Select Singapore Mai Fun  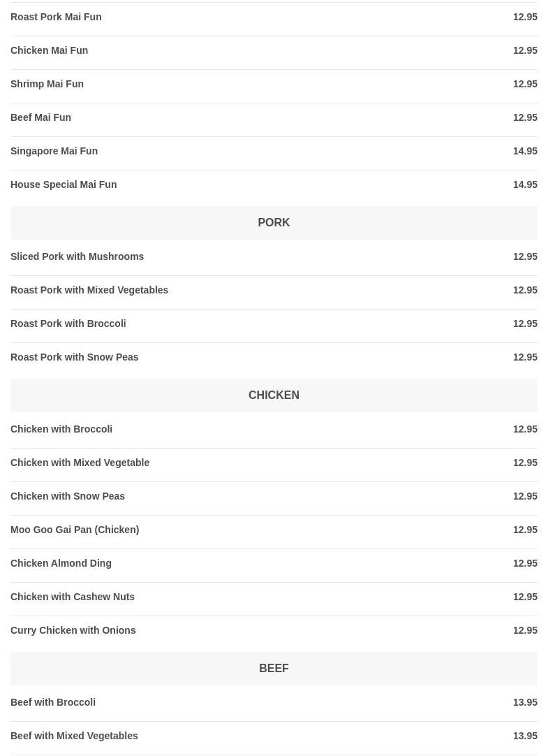[54, 151]
